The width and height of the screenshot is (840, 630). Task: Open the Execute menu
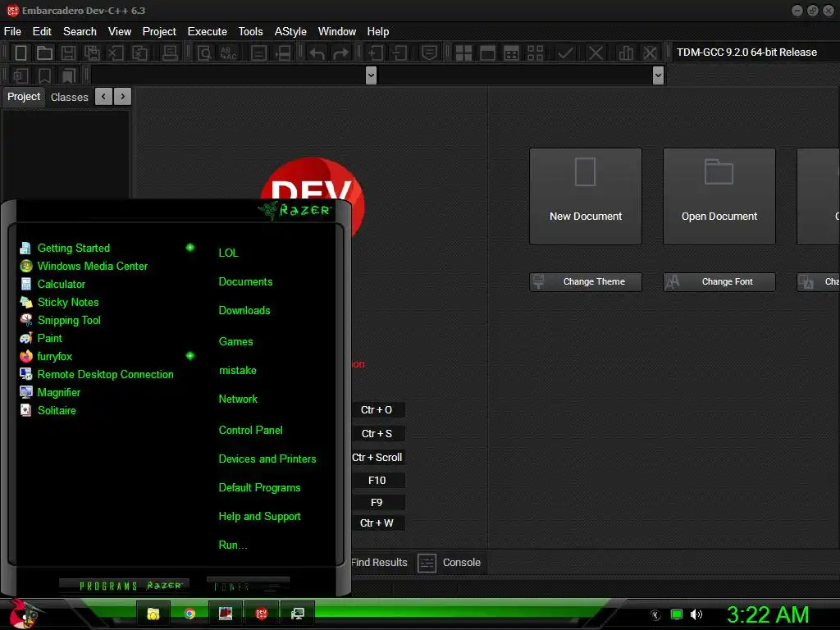point(207,32)
